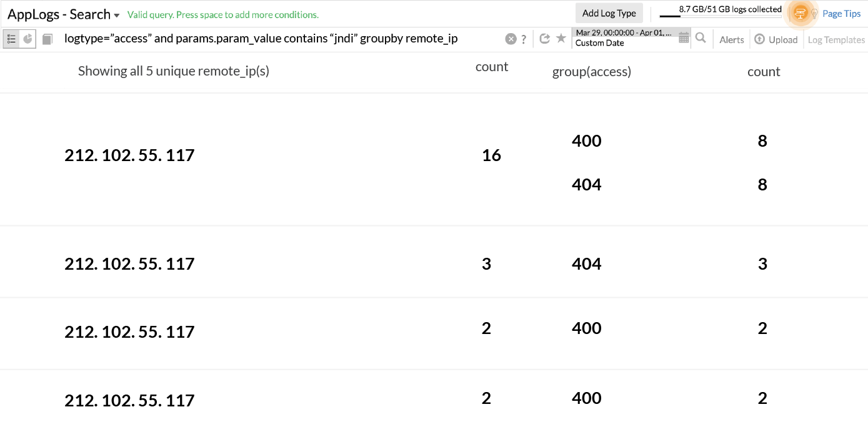Open Upload using its circular arrow icon

pos(758,39)
